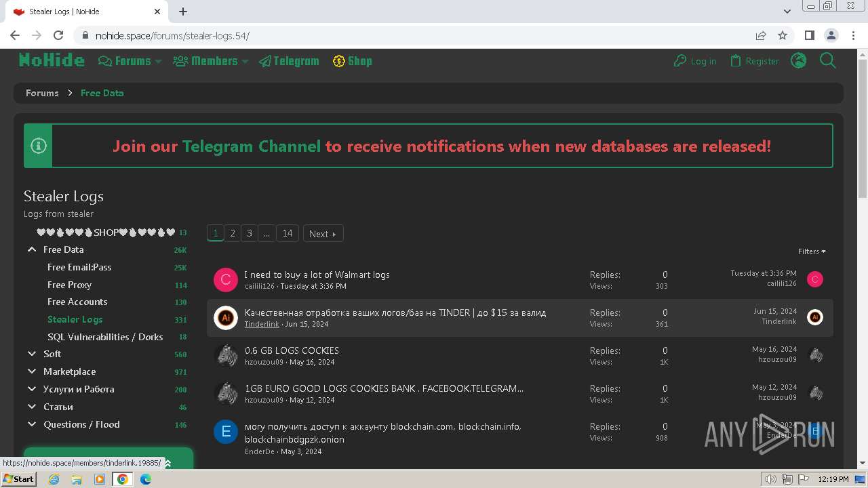
Task: Open the browser tab search chevron
Action: click(787, 12)
